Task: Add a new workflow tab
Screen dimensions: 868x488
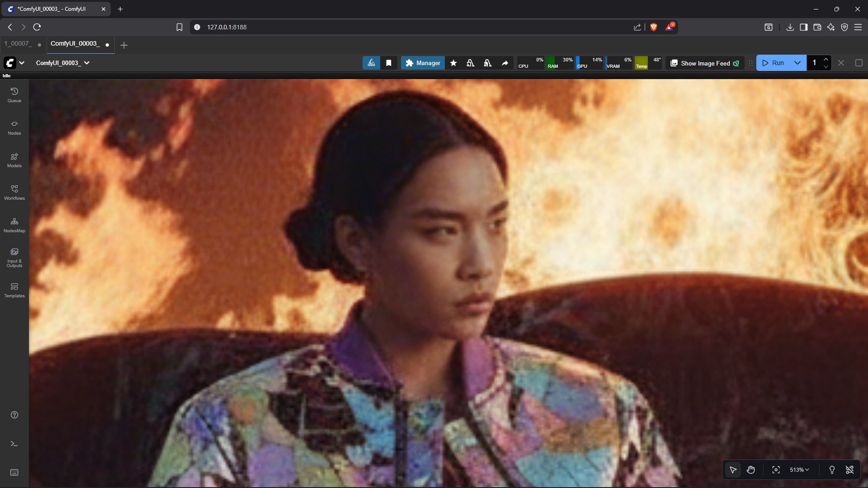Action: [124, 45]
